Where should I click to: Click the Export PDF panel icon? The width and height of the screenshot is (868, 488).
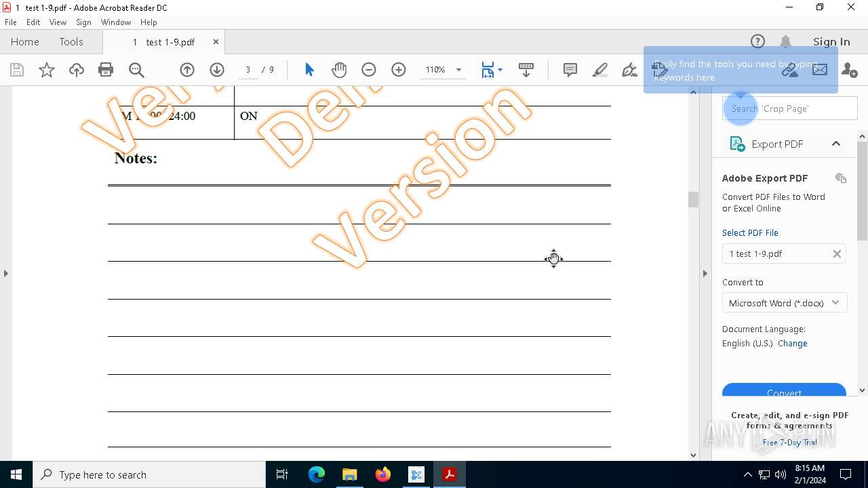coord(737,144)
